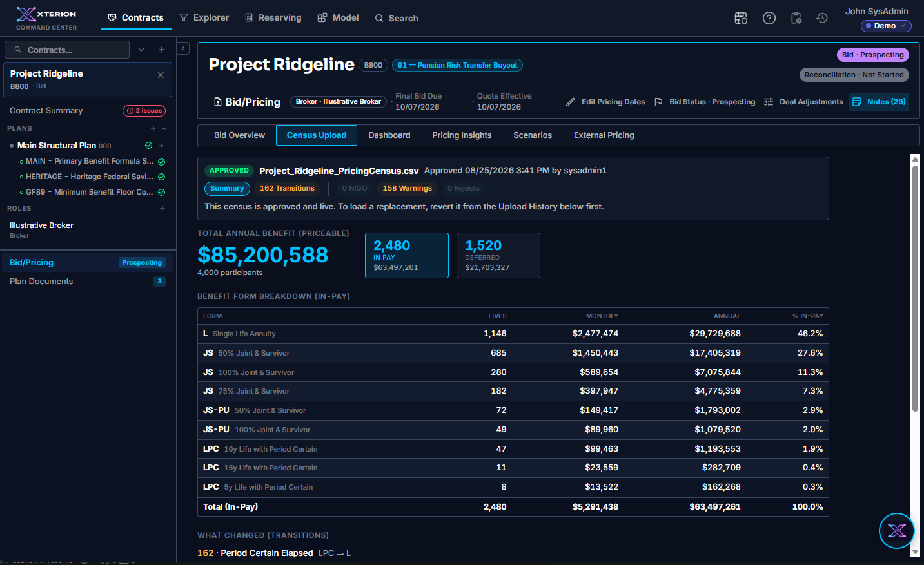Add new contract with plus icon
924x565 pixels.
pyautogui.click(x=162, y=50)
